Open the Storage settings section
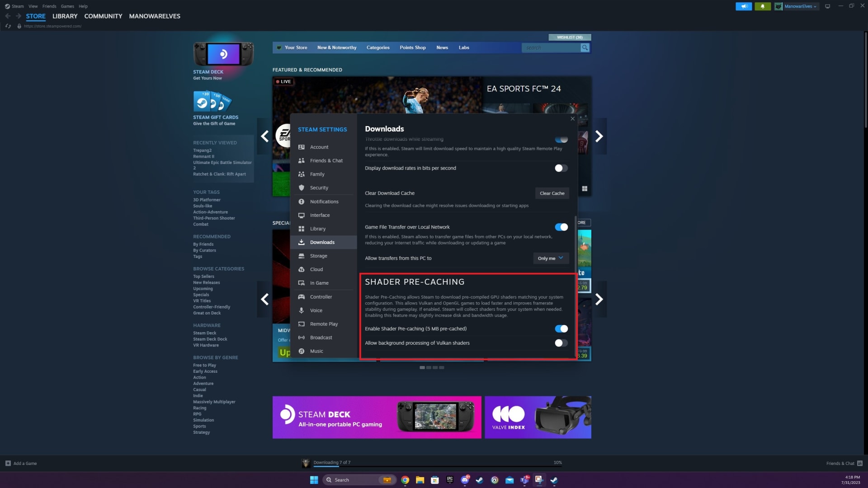The width and height of the screenshot is (868, 488). point(323,256)
